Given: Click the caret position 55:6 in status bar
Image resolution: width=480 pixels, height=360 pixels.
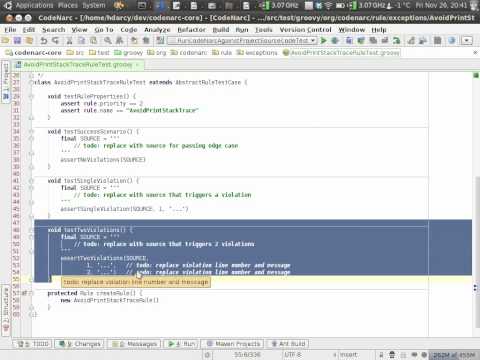Looking at the screenshot, I should [247, 355].
